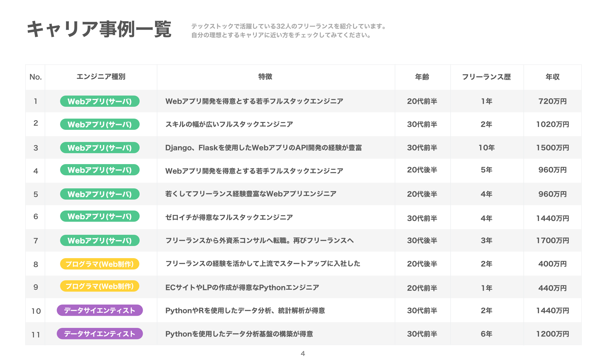Click the 1500万円 income cell
This screenshot has width=607, height=364.
click(x=552, y=148)
